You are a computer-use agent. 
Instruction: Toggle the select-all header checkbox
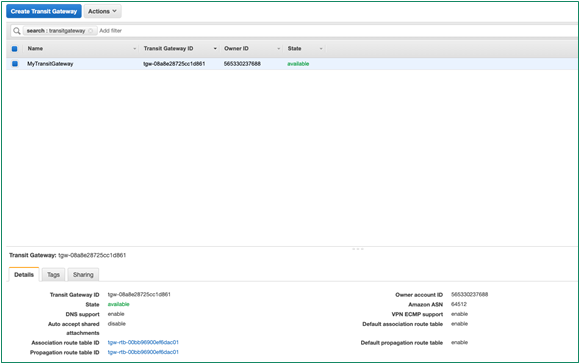click(x=14, y=48)
